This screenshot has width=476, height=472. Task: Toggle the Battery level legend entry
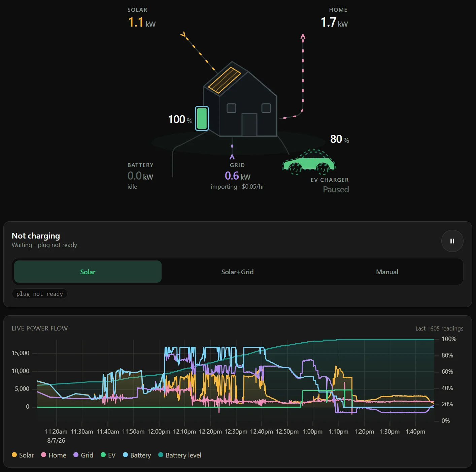point(180,455)
